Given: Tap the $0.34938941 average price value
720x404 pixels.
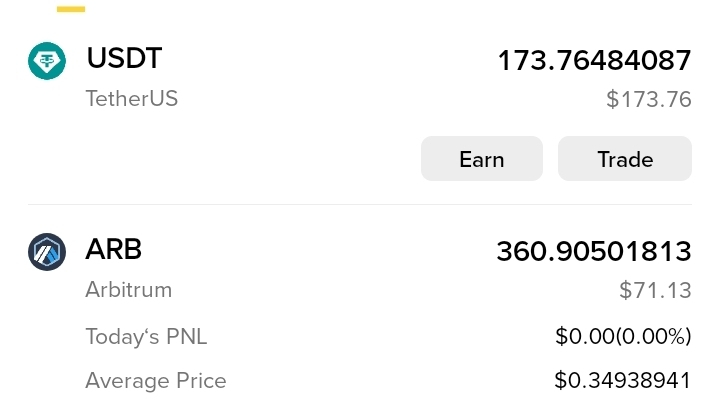Looking at the screenshot, I should click(622, 381).
